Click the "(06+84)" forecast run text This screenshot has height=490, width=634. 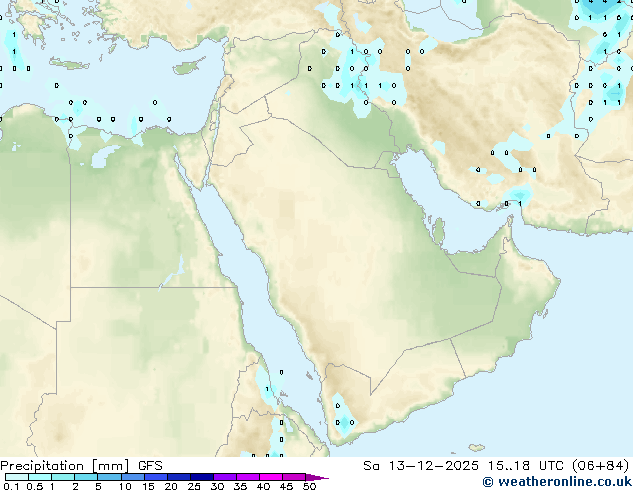[x=600, y=466]
